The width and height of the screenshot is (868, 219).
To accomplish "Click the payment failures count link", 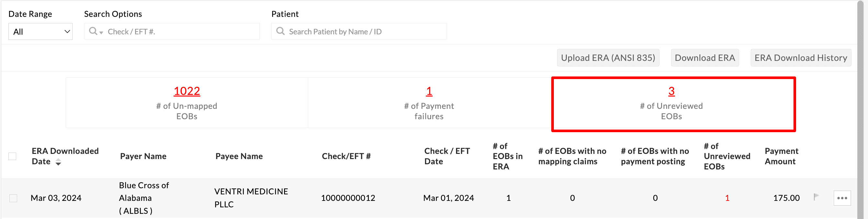I will point(428,91).
